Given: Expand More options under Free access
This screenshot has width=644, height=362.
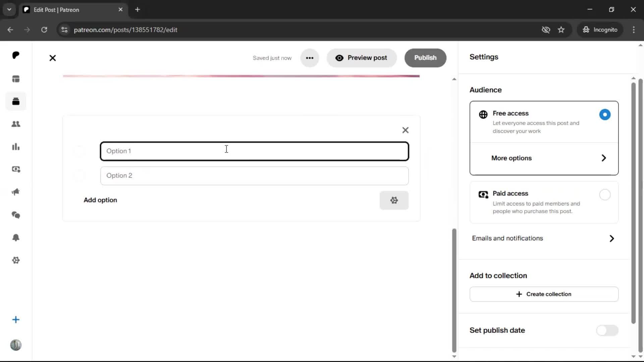Looking at the screenshot, I should 544,158.
